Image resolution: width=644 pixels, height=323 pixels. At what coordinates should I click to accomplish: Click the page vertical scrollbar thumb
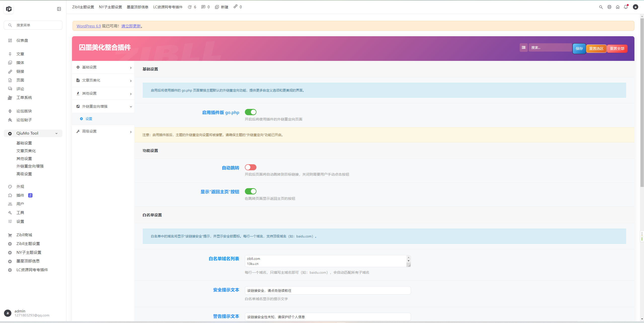click(642, 101)
